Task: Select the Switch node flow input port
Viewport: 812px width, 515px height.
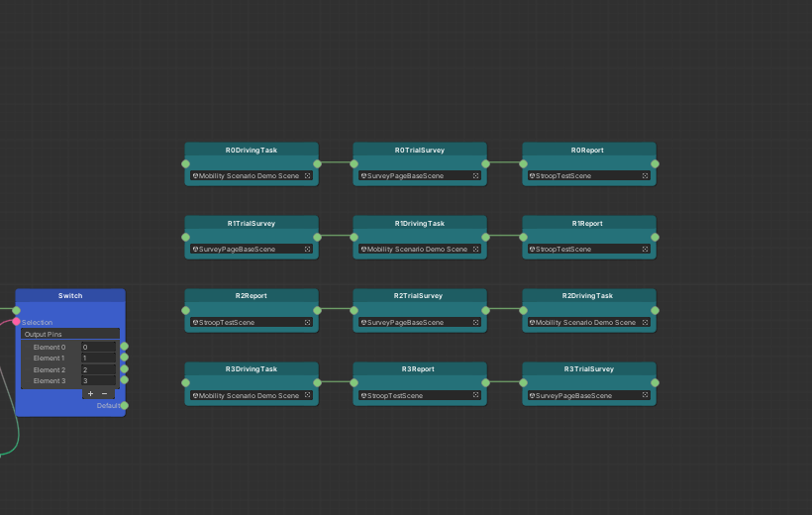Action: click(16, 310)
